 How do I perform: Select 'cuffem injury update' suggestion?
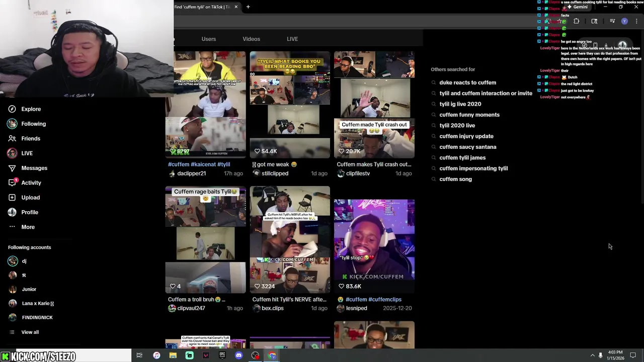tap(466, 136)
